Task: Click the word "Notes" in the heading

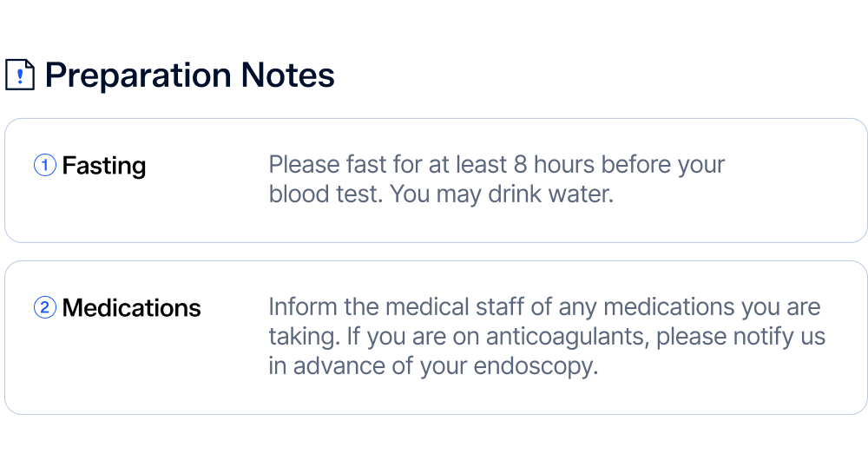Action: coord(287,76)
